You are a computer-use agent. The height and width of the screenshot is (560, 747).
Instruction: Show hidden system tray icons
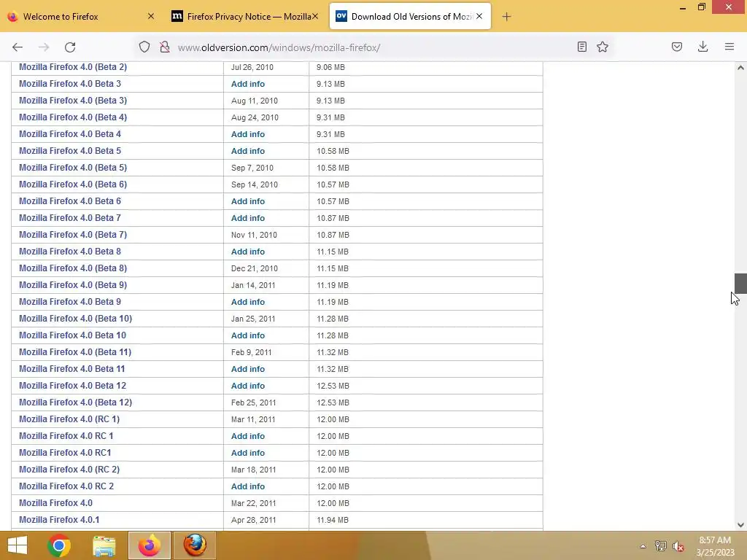(x=643, y=546)
